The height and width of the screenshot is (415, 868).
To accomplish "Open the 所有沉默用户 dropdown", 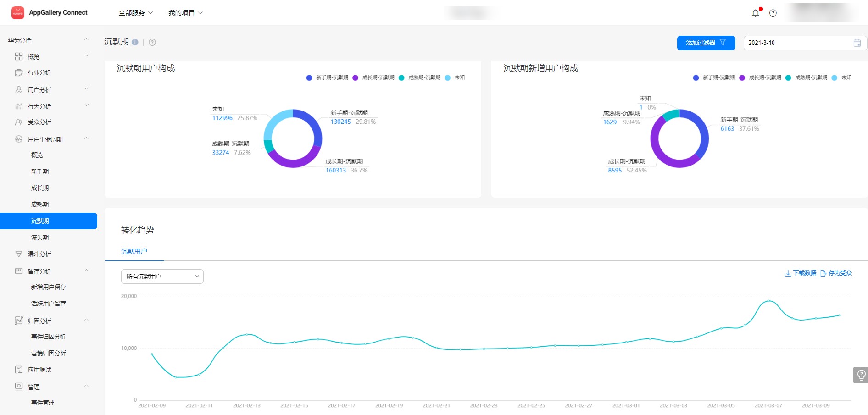I will pyautogui.click(x=162, y=277).
